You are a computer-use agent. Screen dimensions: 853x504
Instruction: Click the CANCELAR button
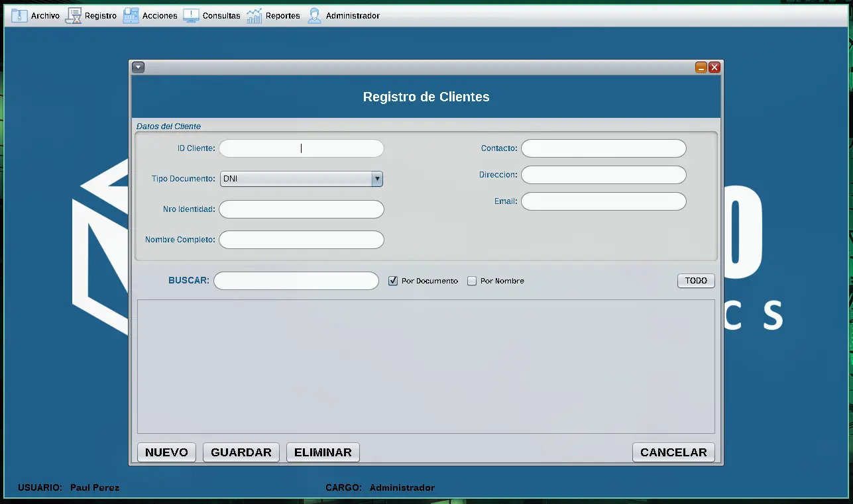click(673, 452)
